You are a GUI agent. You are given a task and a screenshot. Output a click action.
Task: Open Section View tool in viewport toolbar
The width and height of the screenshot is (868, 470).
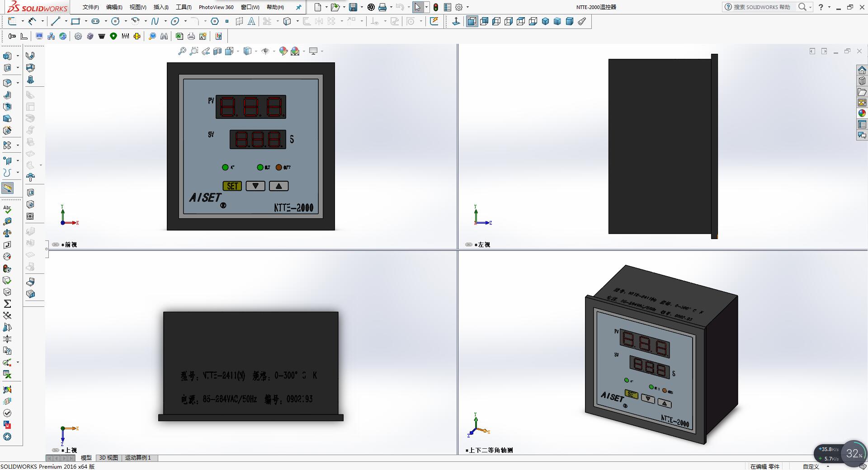217,51
